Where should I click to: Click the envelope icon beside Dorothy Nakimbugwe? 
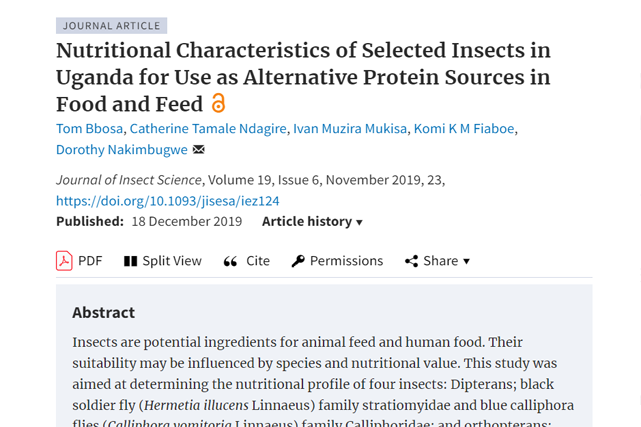199,150
